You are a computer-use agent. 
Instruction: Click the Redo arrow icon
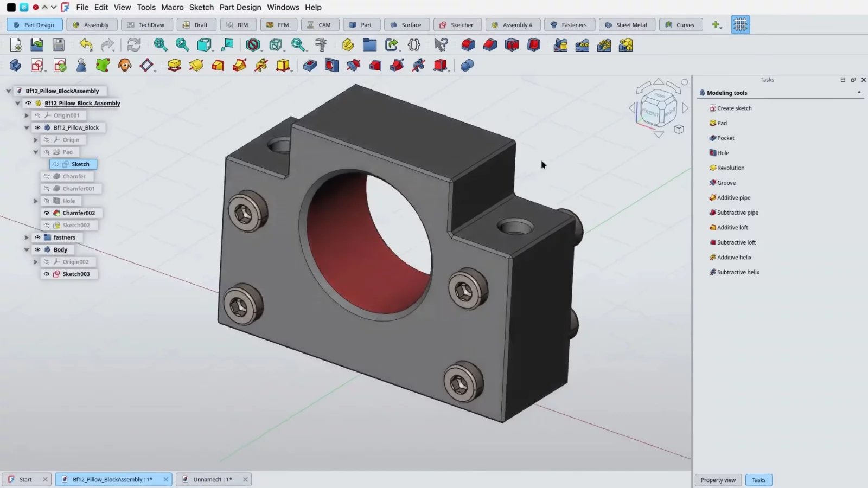pyautogui.click(x=107, y=45)
